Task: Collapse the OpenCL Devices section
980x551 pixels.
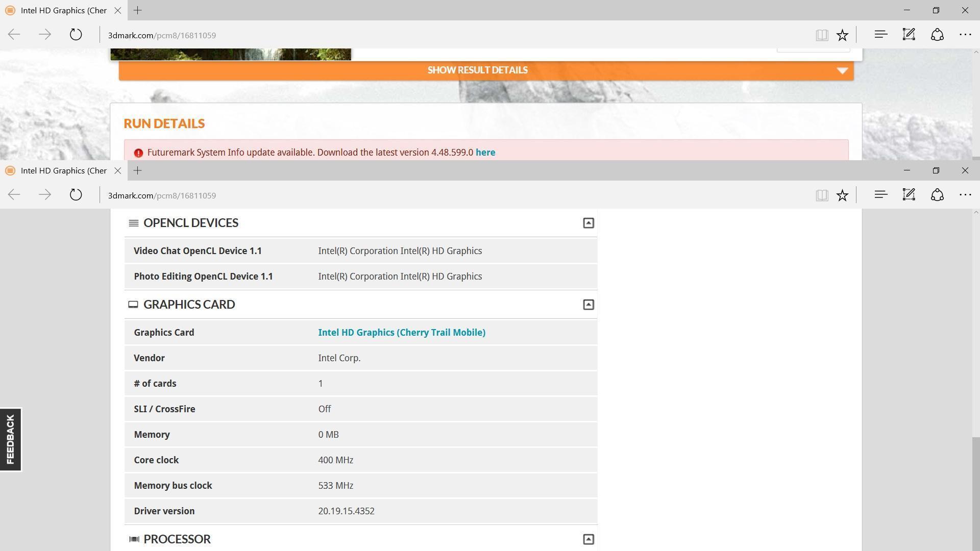Action: [x=588, y=223]
